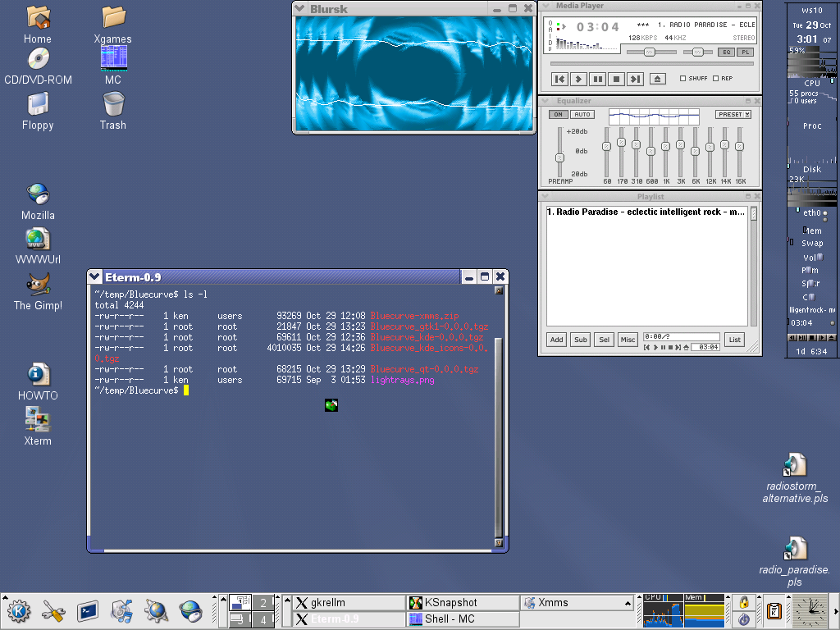Click the lock screen icon in panel

744,602
